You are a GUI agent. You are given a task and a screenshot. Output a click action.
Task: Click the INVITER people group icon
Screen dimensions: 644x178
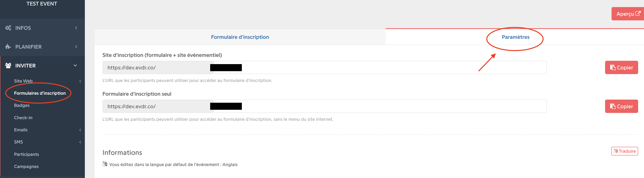pyautogui.click(x=8, y=65)
